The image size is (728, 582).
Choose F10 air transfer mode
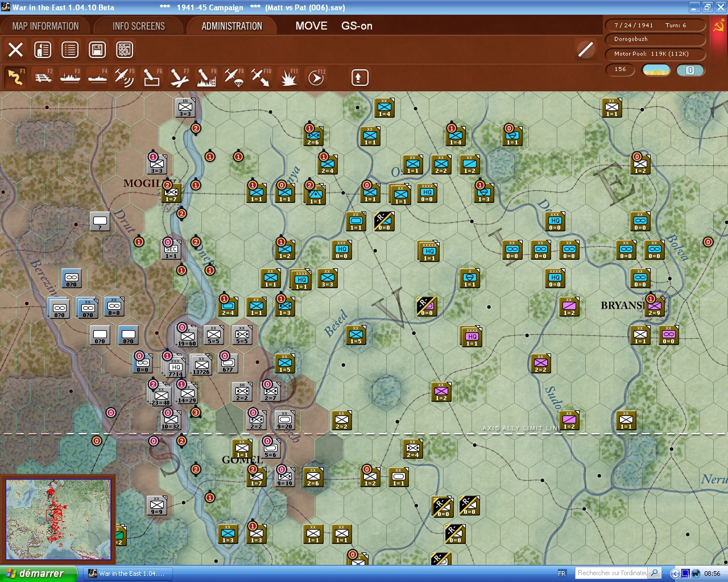tap(260, 77)
